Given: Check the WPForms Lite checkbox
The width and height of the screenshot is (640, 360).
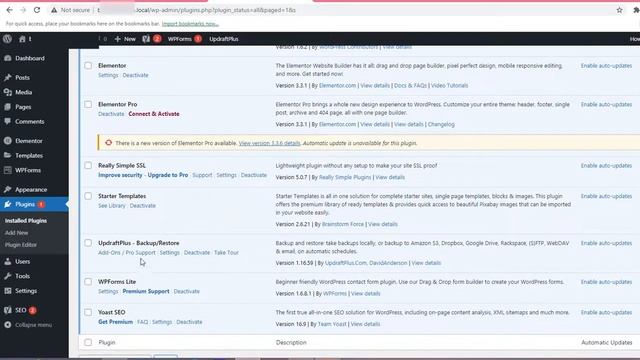Looking at the screenshot, I should pos(88,282).
